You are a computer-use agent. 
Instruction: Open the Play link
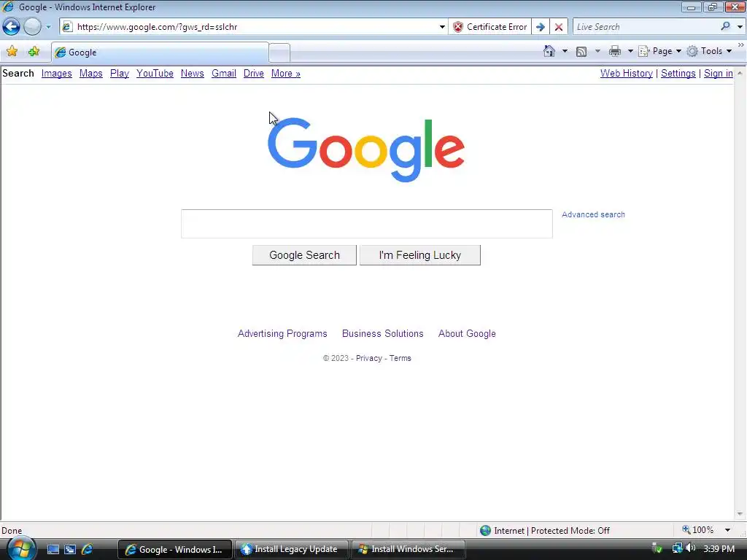[120, 74]
